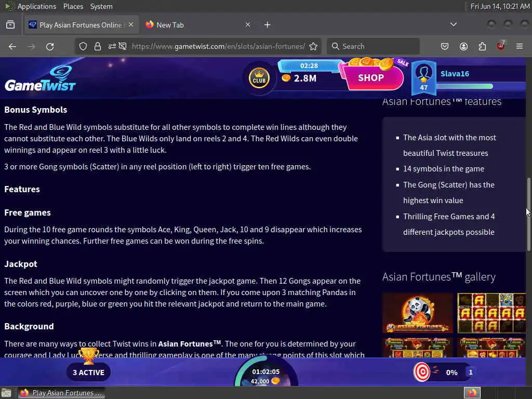Open the bottom-left gallery screenshot thumbnail
The height and width of the screenshot is (399, 532).
tap(417, 348)
